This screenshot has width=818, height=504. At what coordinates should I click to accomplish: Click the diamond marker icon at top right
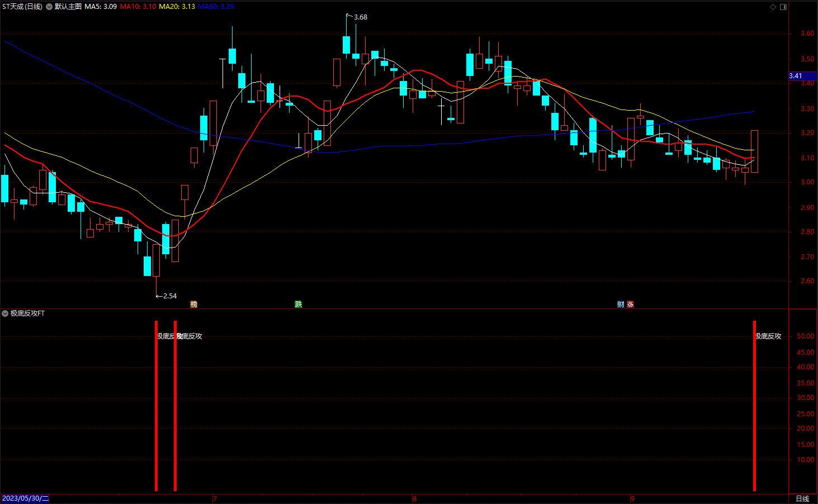tap(773, 7)
